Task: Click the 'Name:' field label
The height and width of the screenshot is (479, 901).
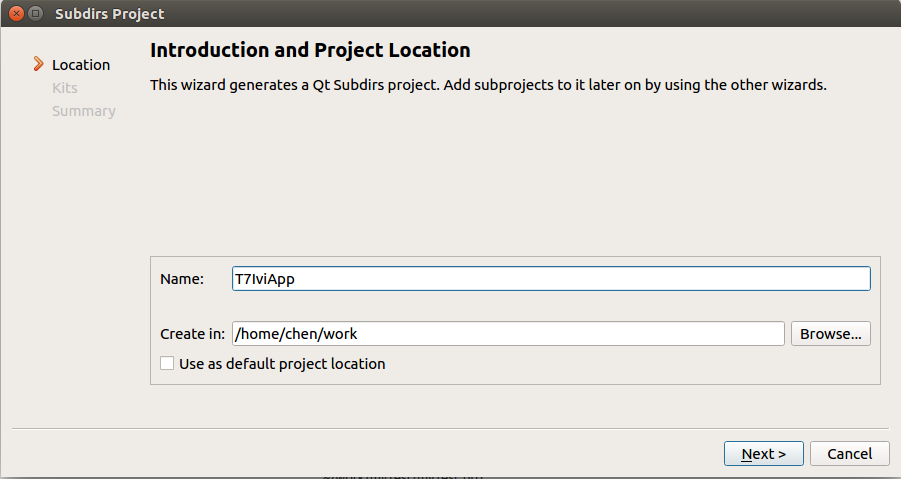Action: pos(182,279)
